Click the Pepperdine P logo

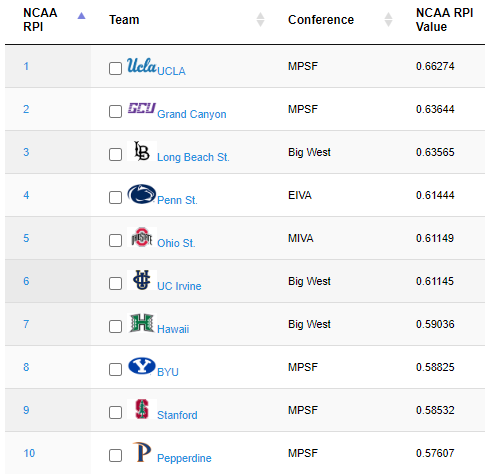pyautogui.click(x=142, y=452)
